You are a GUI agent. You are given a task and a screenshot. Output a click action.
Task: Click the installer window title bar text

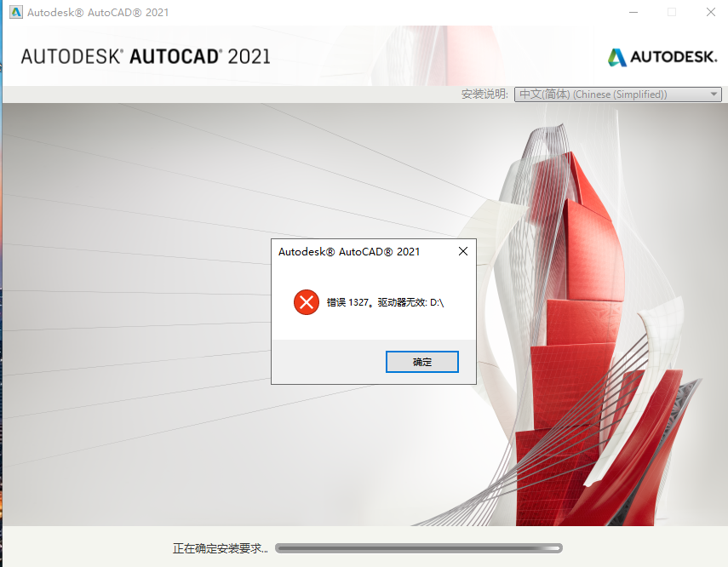point(98,13)
